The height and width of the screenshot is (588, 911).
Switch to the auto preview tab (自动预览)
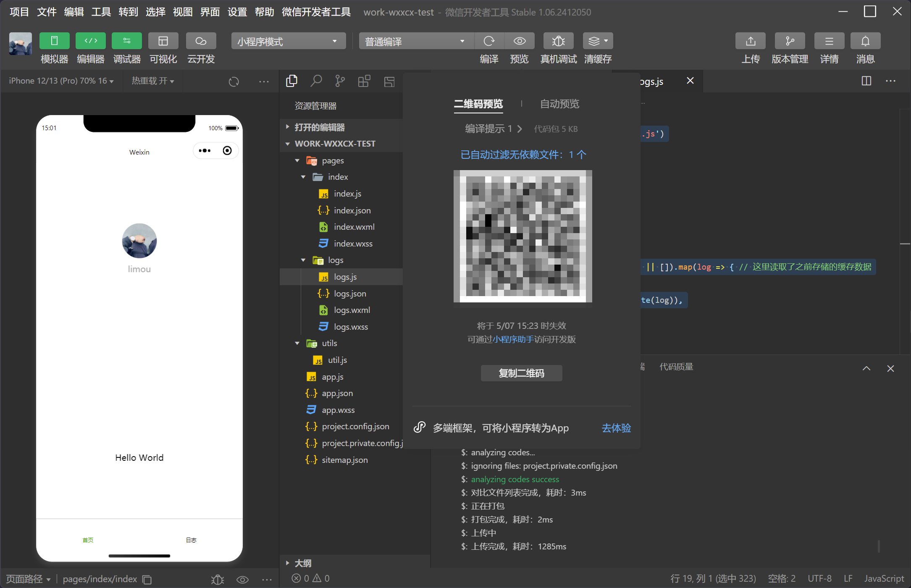pos(559,104)
